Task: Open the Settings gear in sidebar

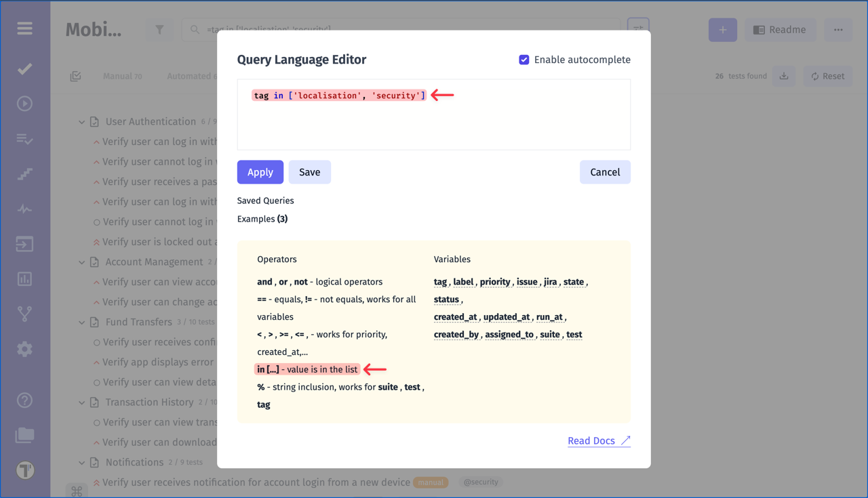Action: (25, 349)
